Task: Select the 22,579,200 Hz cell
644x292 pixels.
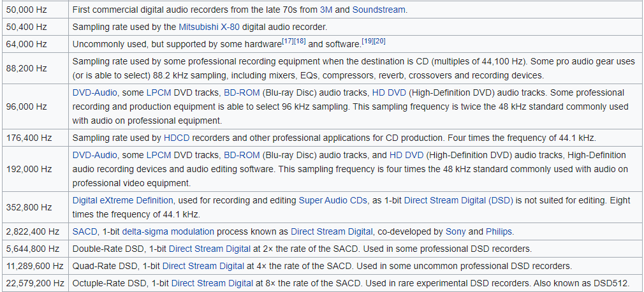Action: (35, 283)
